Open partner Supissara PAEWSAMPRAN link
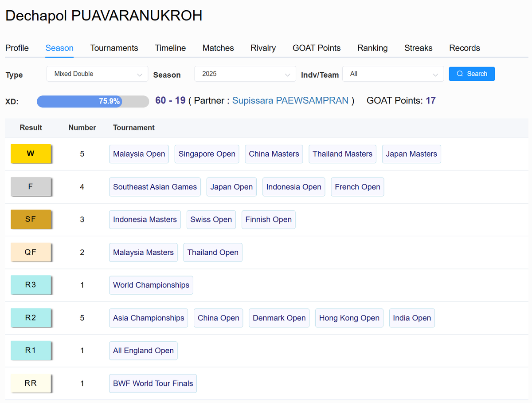532x403 pixels. coord(290,101)
